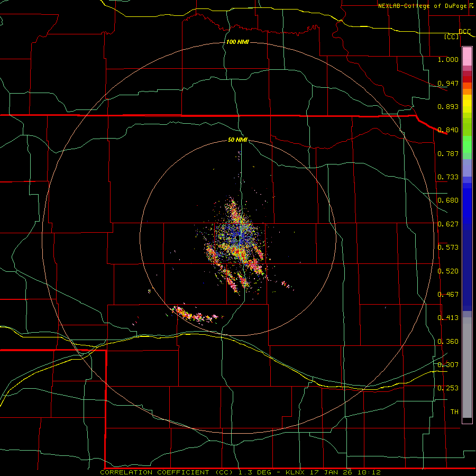Click the Correlation Coefficient caption at the bottom

[x=240, y=472]
